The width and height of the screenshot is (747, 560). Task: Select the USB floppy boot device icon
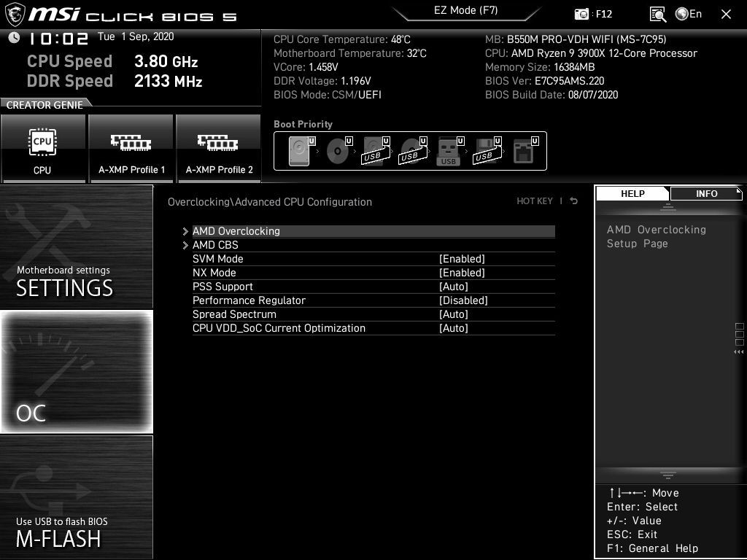click(487, 151)
